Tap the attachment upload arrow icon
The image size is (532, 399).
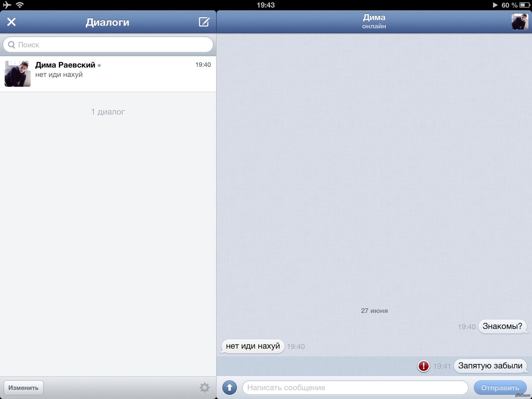pyautogui.click(x=229, y=387)
